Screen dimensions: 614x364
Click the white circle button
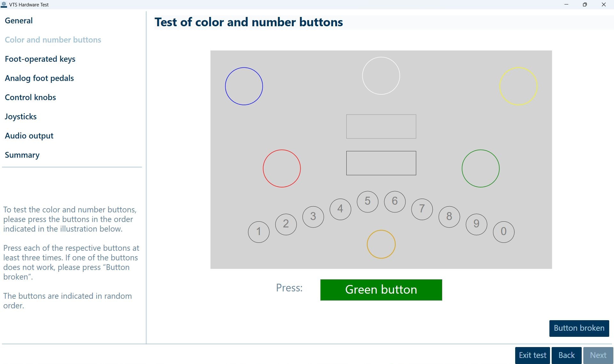(381, 76)
